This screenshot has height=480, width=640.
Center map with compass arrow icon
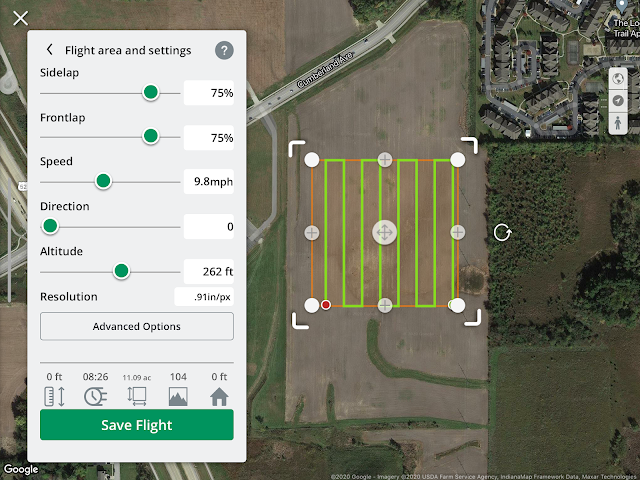[x=618, y=100]
